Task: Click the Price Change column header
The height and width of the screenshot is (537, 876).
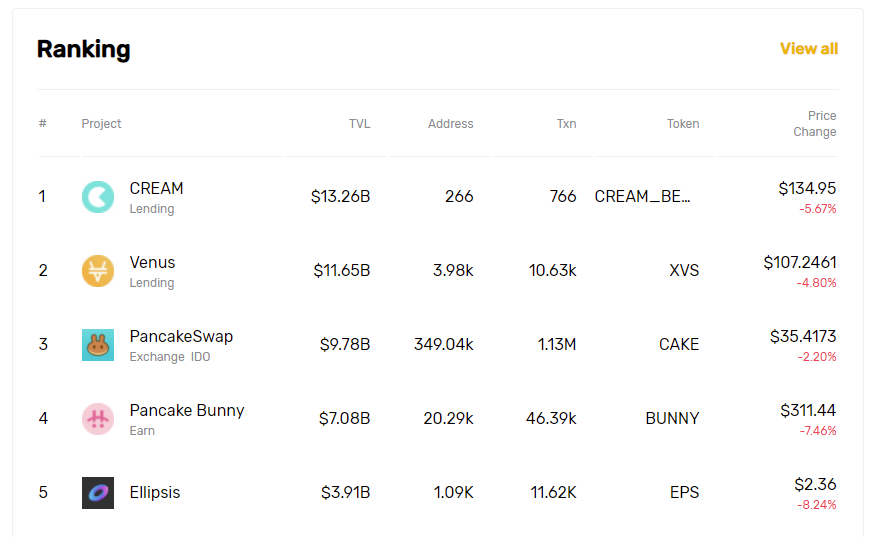Action: [815, 123]
